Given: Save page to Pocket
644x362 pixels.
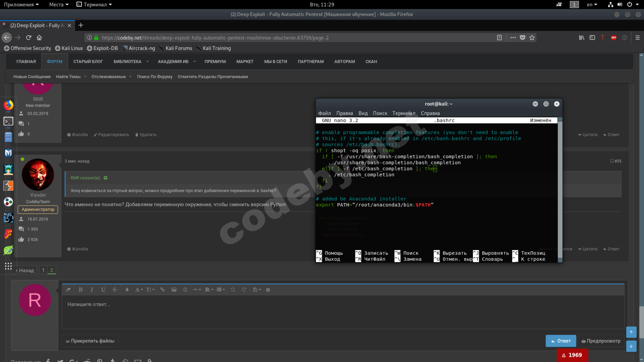Looking at the screenshot, I should click(522, 37).
